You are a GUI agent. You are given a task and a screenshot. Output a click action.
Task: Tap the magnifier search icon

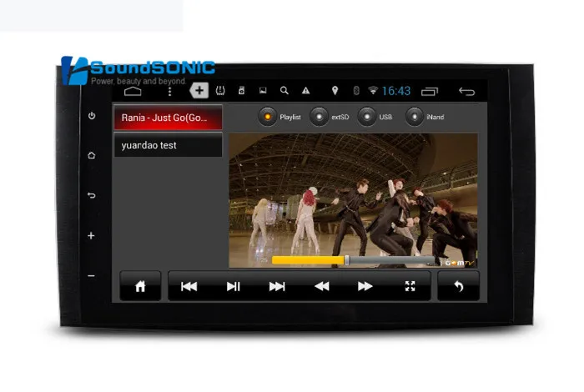coord(284,90)
